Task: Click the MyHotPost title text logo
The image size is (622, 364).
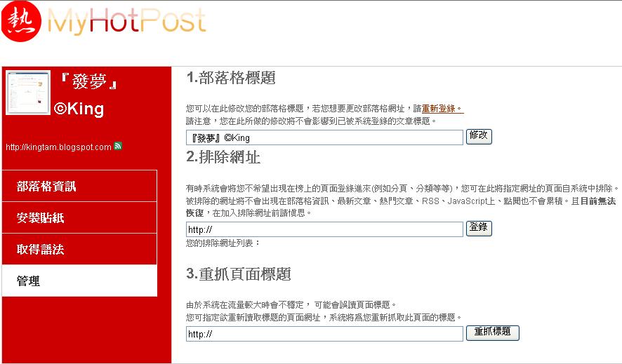Action: (x=126, y=20)
